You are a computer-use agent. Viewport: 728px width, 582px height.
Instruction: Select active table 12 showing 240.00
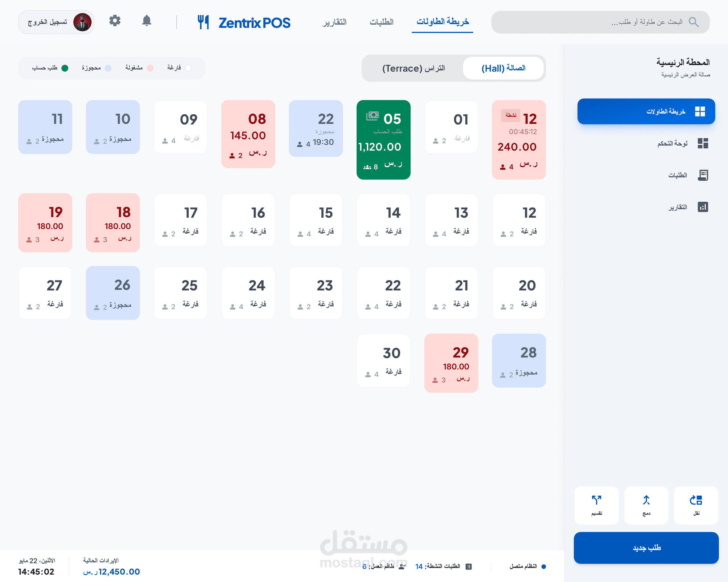coord(519,140)
